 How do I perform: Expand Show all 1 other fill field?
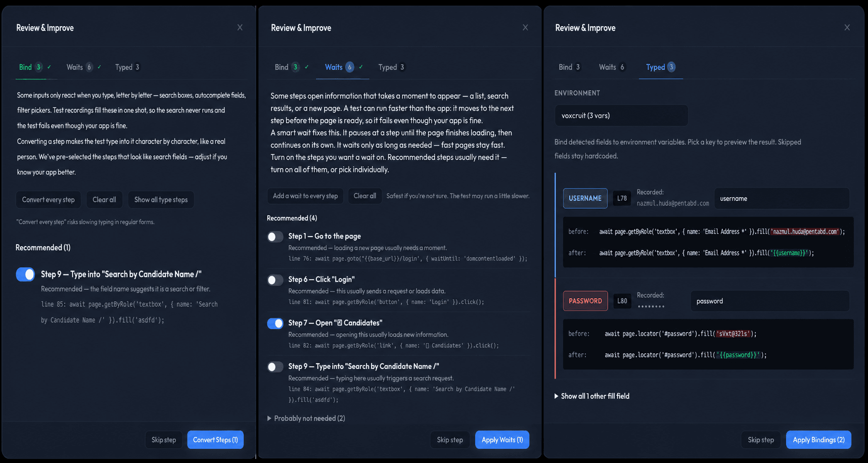pos(592,396)
